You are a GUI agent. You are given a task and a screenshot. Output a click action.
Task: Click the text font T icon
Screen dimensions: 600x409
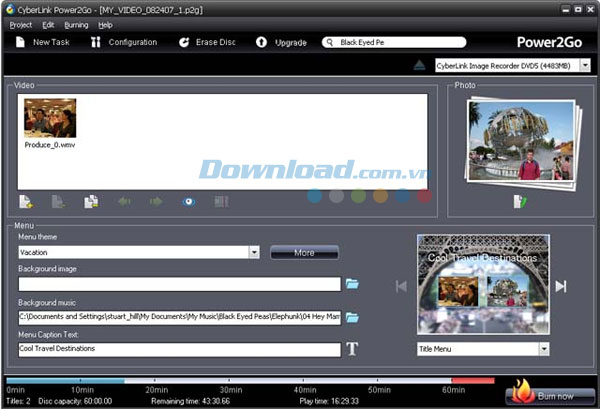point(352,349)
